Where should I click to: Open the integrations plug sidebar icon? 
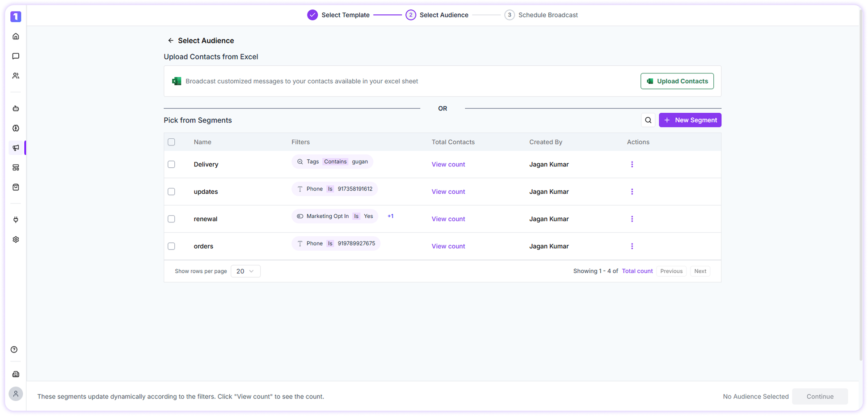pos(16,220)
